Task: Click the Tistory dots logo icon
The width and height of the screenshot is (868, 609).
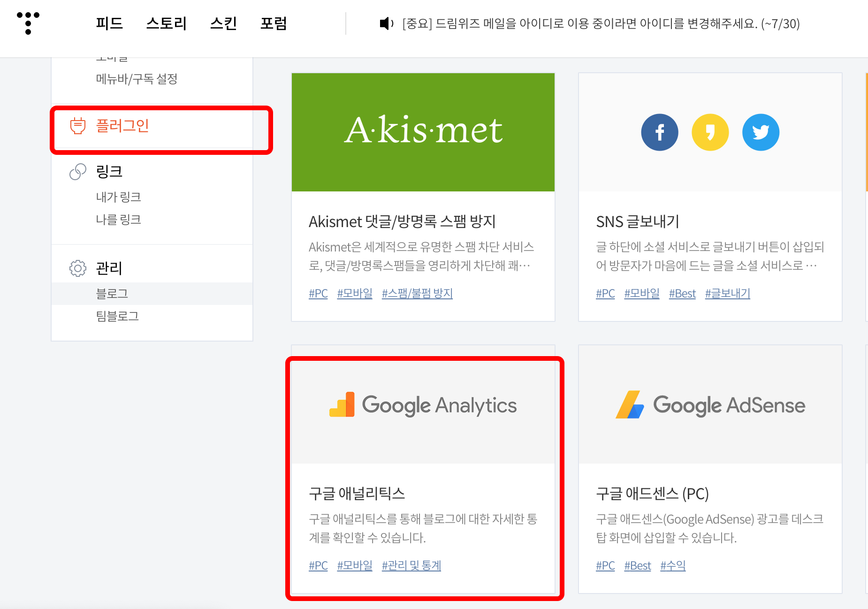Action: tap(28, 23)
